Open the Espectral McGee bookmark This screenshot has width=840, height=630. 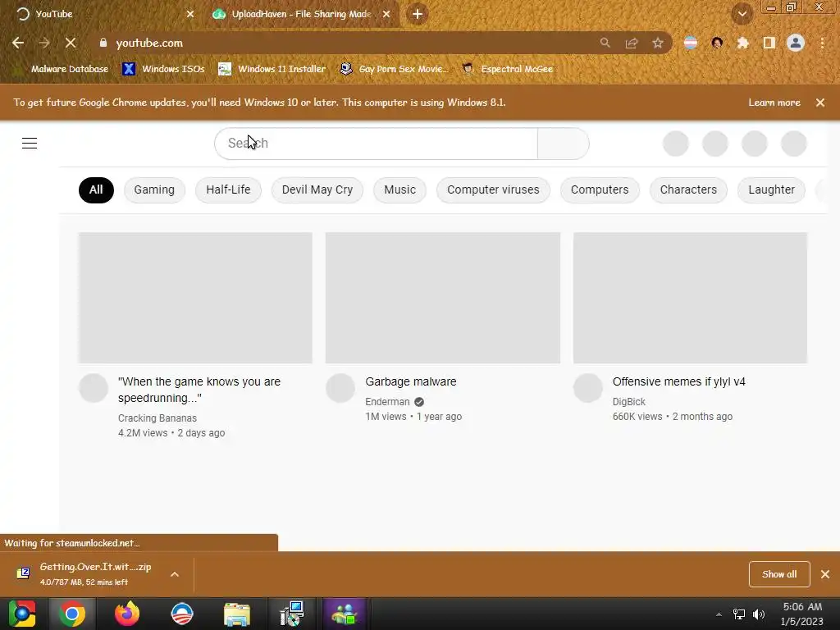click(508, 69)
